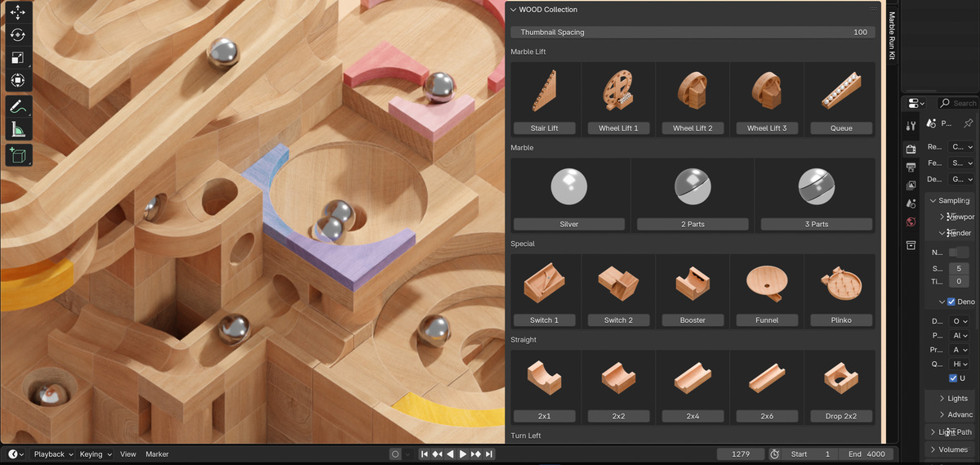
Task: Open the Marker menu in timeline
Action: pos(157,454)
